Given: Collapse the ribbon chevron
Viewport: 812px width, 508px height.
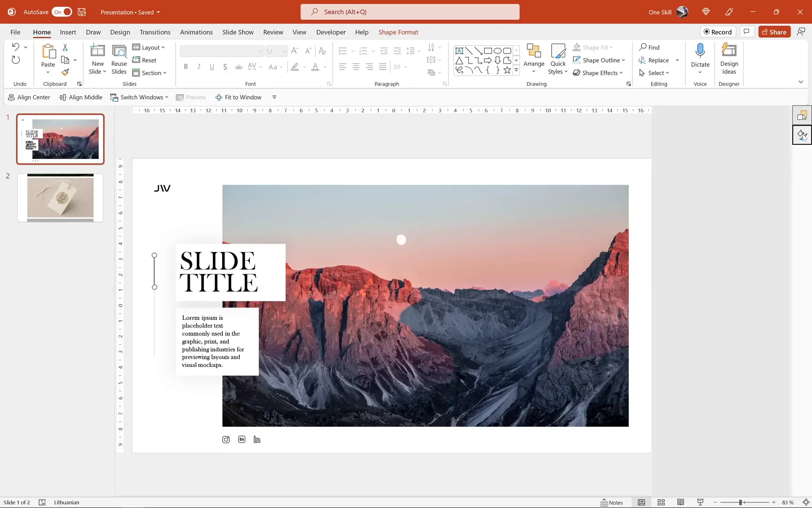Looking at the screenshot, I should 801,82.
